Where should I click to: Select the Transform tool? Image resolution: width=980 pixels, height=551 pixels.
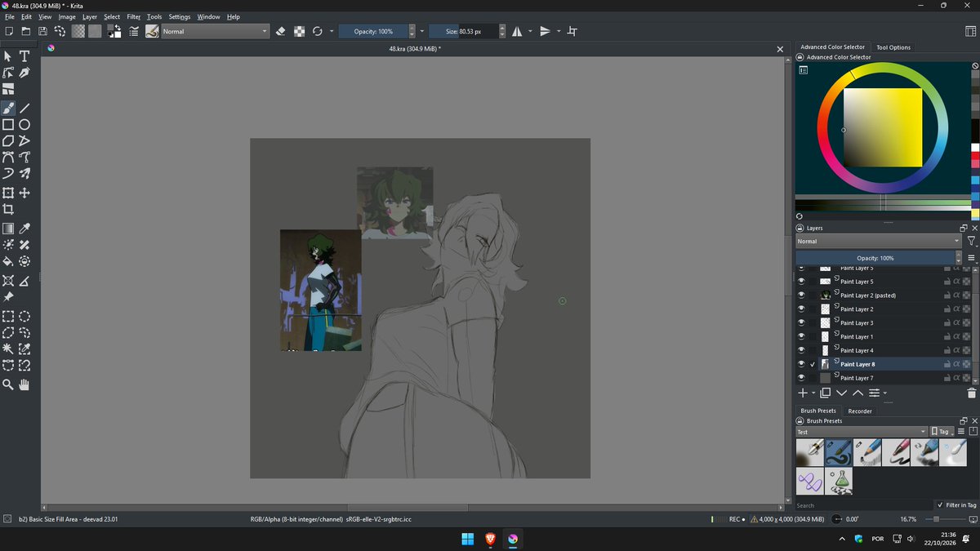[8, 193]
